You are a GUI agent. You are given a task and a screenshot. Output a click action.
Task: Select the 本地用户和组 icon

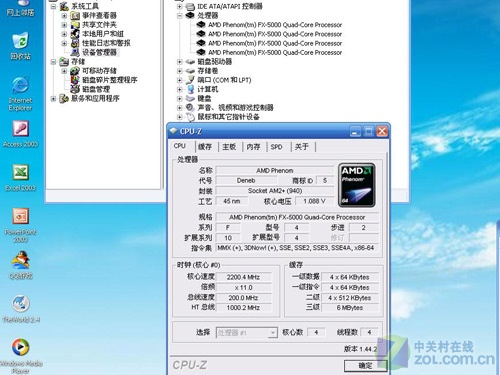pos(75,34)
